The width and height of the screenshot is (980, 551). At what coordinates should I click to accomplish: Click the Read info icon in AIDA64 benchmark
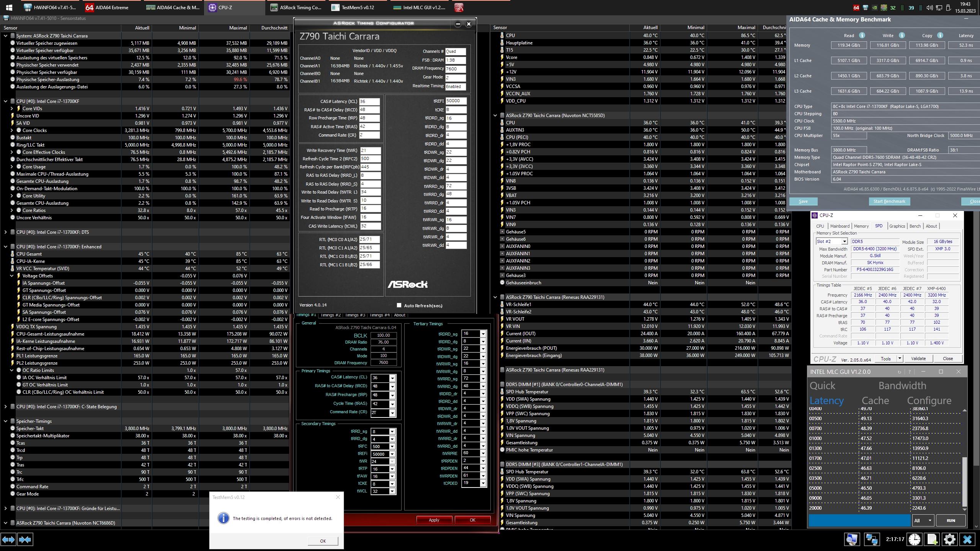[862, 35]
